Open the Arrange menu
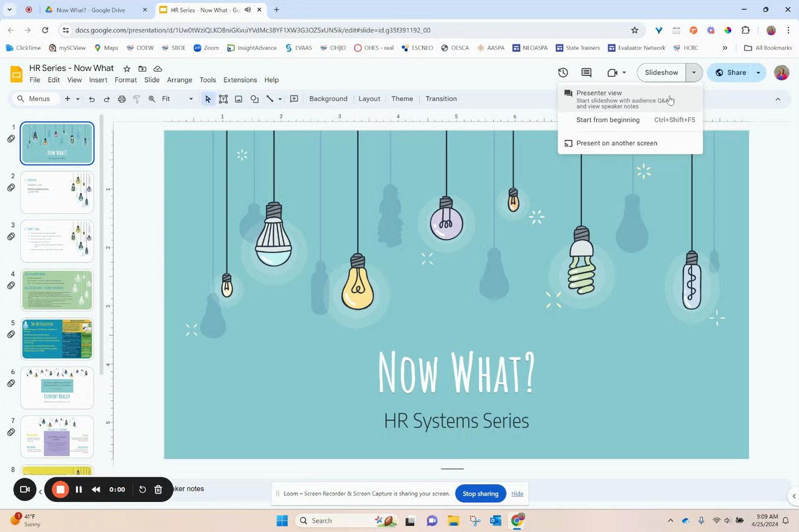Screen dimensions: 799x532 pos(179,80)
